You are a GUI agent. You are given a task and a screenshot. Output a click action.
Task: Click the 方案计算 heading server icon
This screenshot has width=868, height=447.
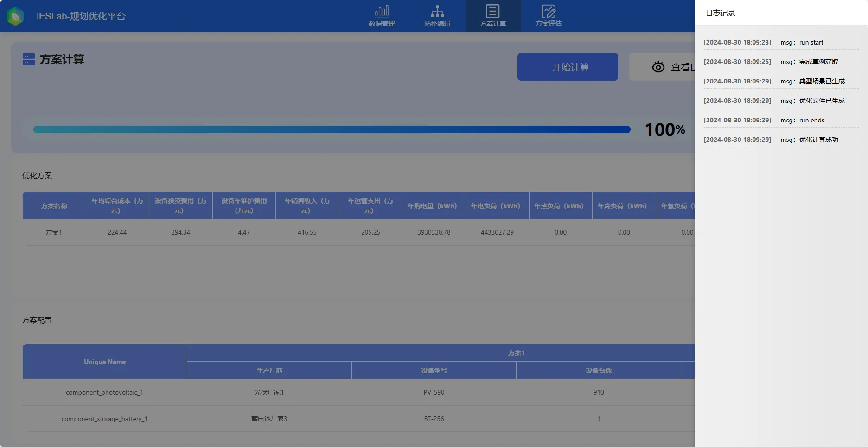(x=29, y=59)
